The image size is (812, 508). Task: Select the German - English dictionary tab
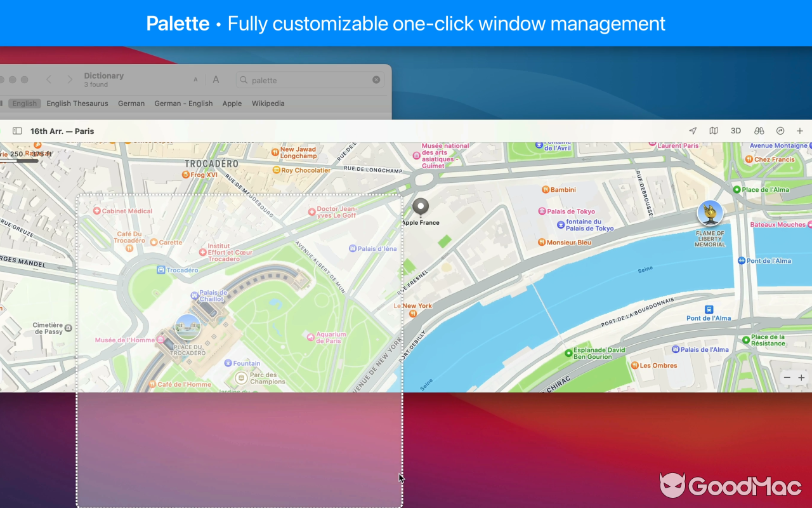pos(183,104)
